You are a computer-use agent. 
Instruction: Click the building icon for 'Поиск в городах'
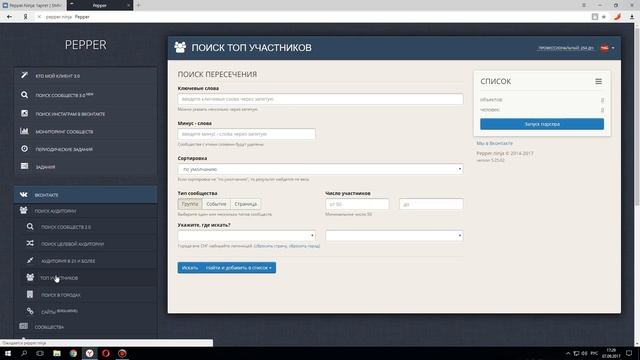click(x=30, y=294)
